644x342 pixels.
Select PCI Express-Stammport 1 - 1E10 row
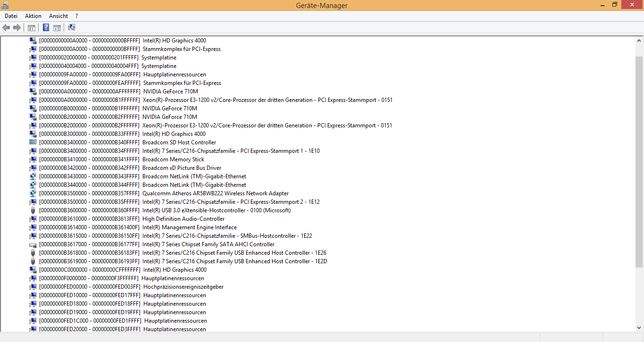[179, 150]
